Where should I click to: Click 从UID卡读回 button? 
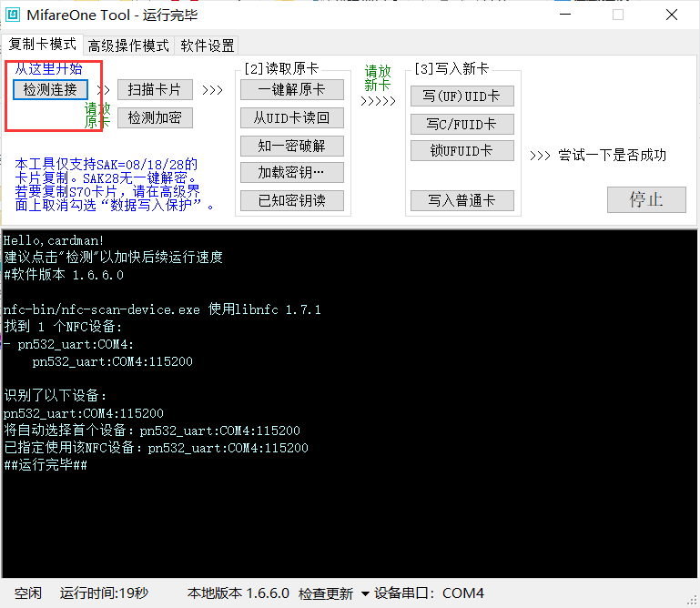(x=292, y=117)
